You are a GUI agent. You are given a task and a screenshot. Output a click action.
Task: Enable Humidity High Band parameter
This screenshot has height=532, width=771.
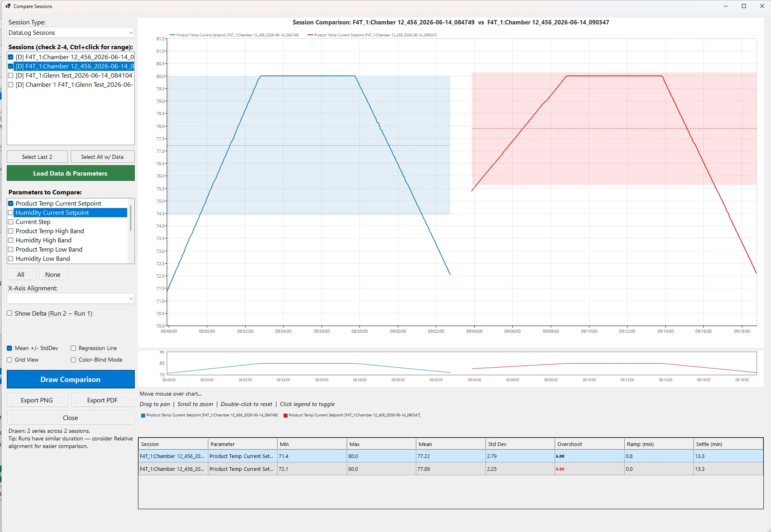tap(11, 240)
